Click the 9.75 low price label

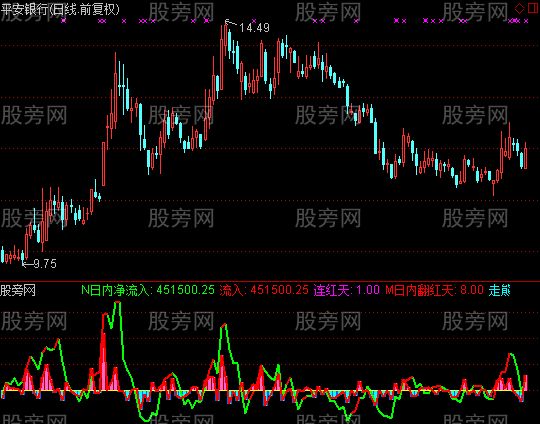(x=45, y=264)
